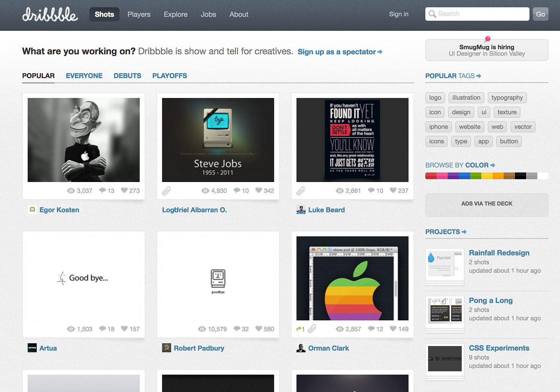The image size is (560, 392).
Task: Open the Jobs navigation item
Action: click(208, 14)
